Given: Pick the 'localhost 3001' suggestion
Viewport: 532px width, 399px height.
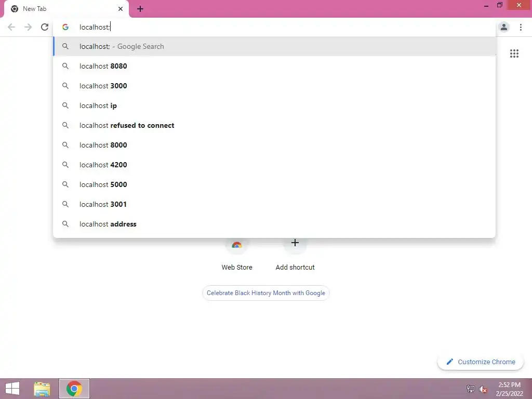Looking at the screenshot, I should pos(274,204).
